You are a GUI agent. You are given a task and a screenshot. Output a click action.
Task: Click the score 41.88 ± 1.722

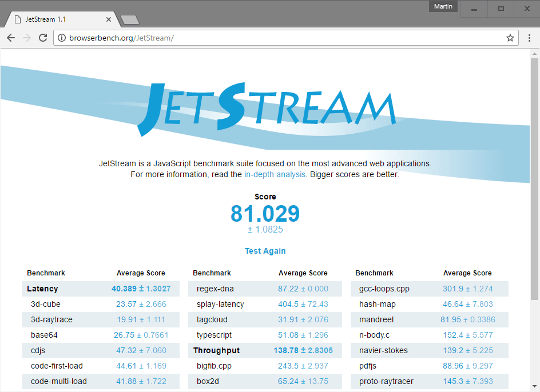click(x=141, y=381)
